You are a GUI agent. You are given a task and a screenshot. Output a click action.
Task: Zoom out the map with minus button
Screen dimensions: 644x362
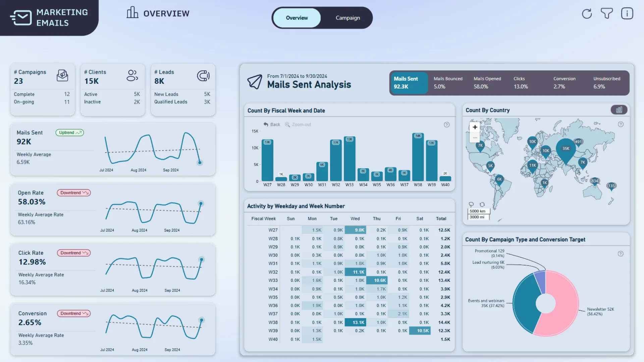click(x=475, y=137)
